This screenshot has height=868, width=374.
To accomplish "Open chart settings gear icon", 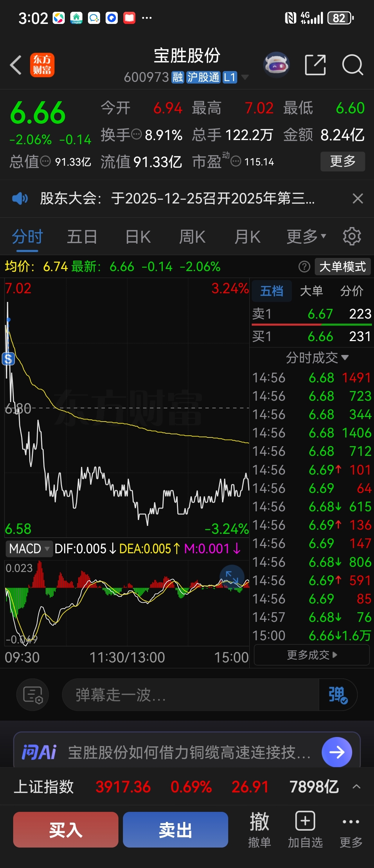I will (352, 237).
